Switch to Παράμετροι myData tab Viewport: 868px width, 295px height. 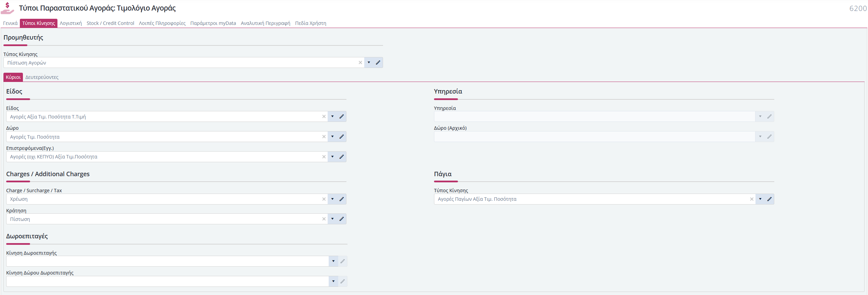click(x=213, y=23)
